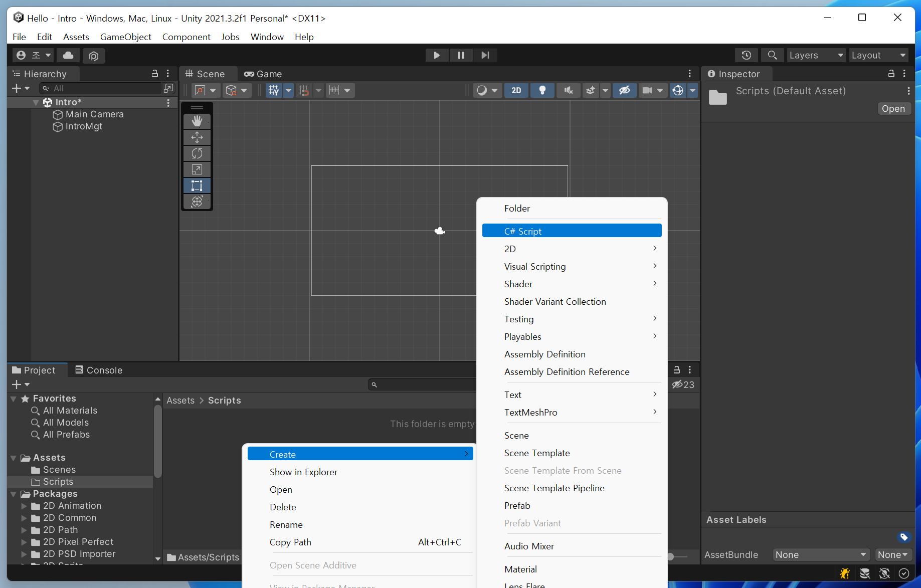Image resolution: width=921 pixels, height=588 pixels.
Task: Choose C# Script from Create submenu
Action: click(x=572, y=231)
